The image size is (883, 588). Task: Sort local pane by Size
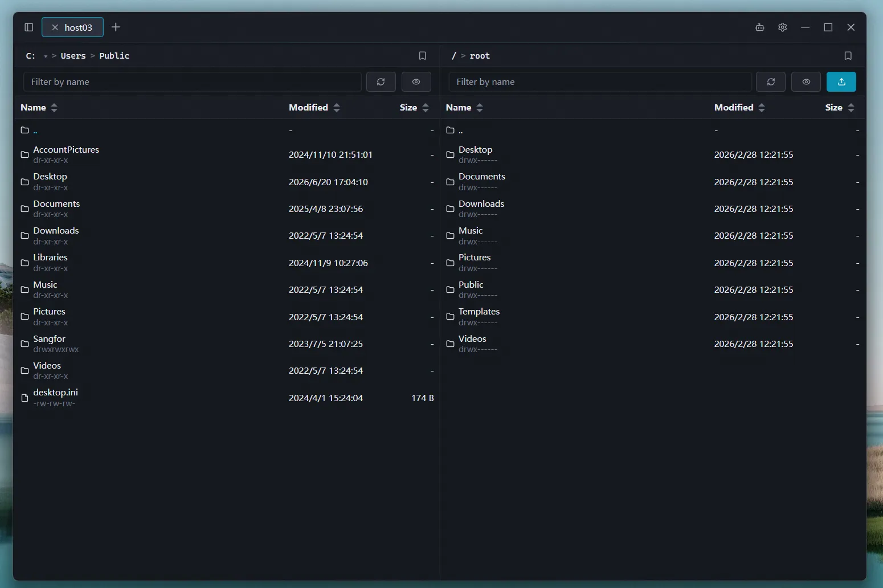414,108
